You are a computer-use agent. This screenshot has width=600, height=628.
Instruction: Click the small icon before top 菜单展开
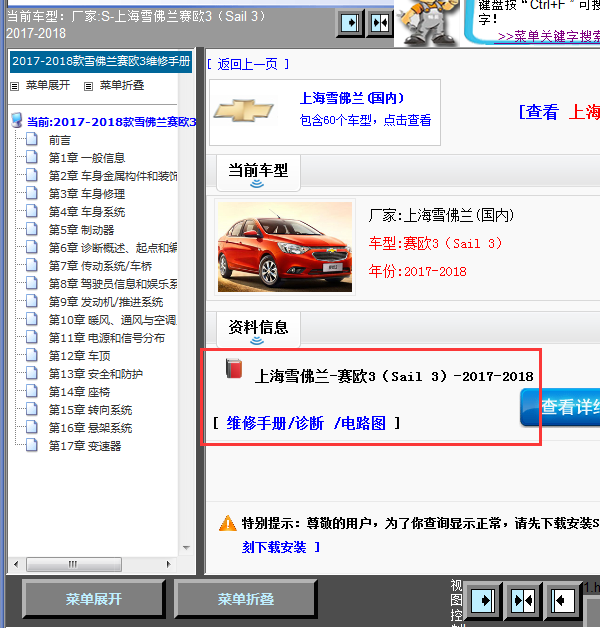click(14, 86)
